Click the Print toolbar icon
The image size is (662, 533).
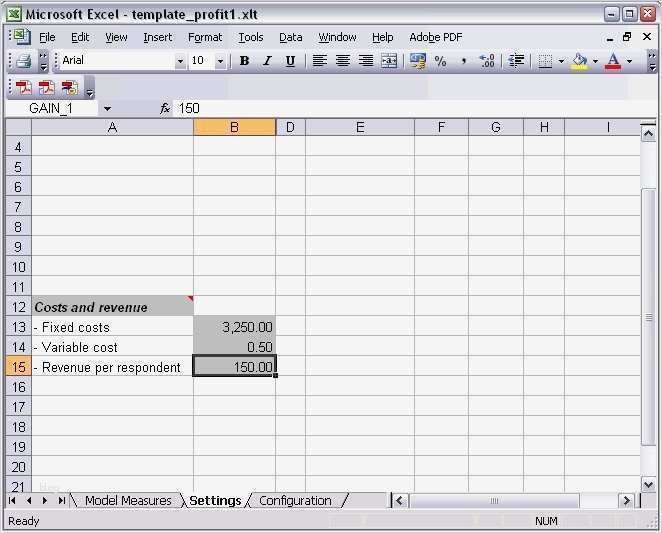[x=24, y=62]
